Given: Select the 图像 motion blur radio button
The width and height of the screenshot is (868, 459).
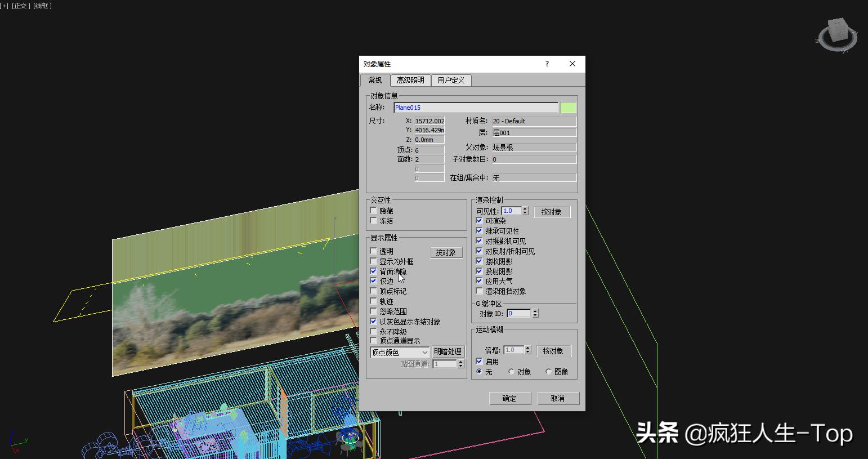Looking at the screenshot, I should point(548,371).
